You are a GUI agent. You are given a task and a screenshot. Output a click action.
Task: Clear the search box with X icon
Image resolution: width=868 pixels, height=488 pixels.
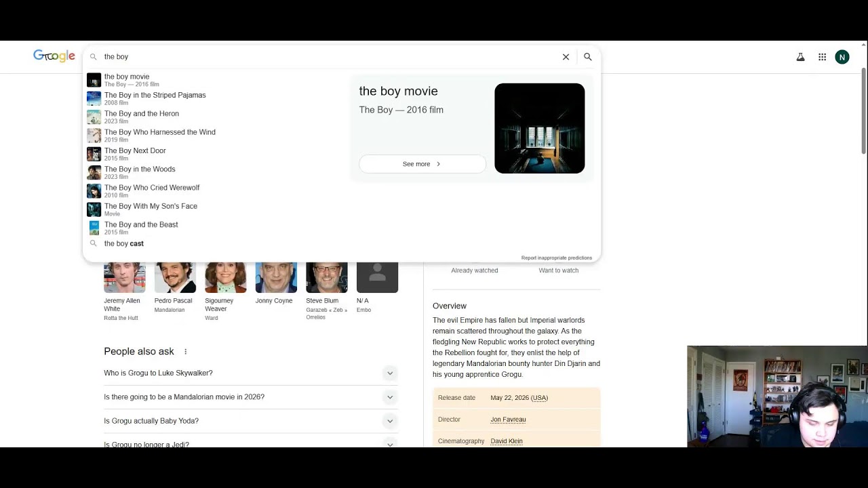(566, 57)
